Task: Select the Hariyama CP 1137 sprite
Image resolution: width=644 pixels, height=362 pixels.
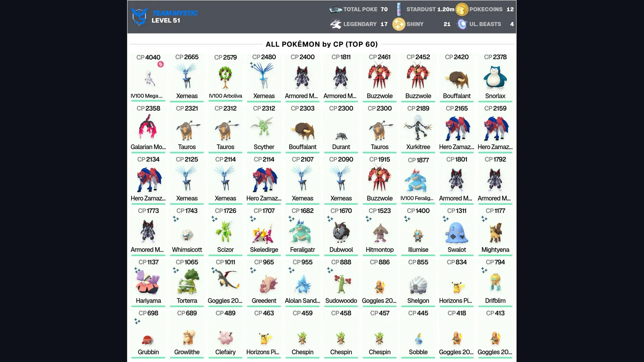Action: [x=148, y=283]
